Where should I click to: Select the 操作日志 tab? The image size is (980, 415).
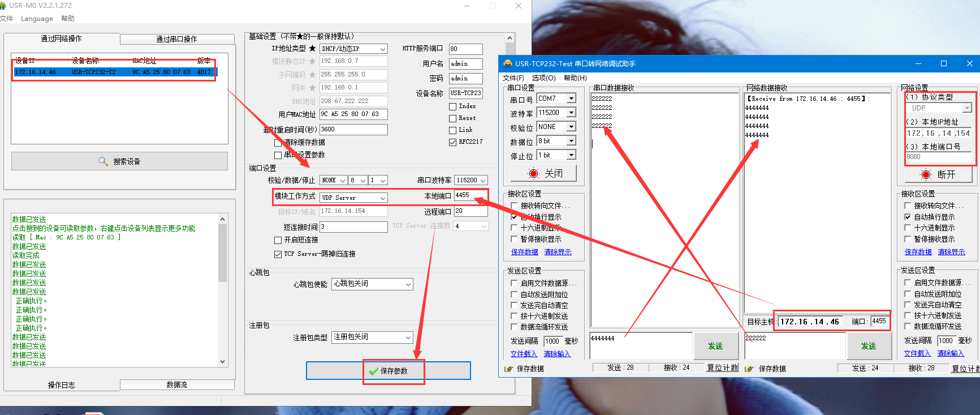pyautogui.click(x=62, y=385)
